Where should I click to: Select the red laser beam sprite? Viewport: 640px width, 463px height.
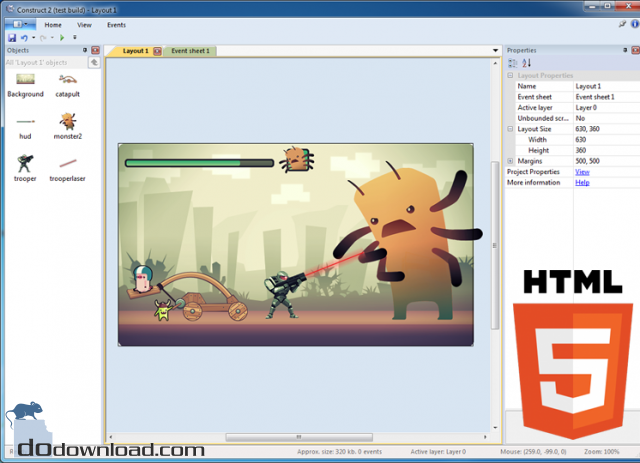[x=333, y=264]
